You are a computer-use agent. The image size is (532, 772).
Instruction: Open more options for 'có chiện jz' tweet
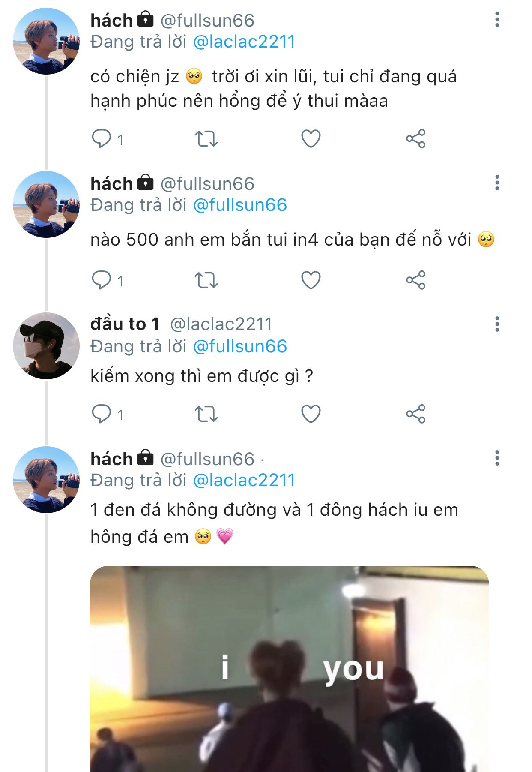click(497, 20)
